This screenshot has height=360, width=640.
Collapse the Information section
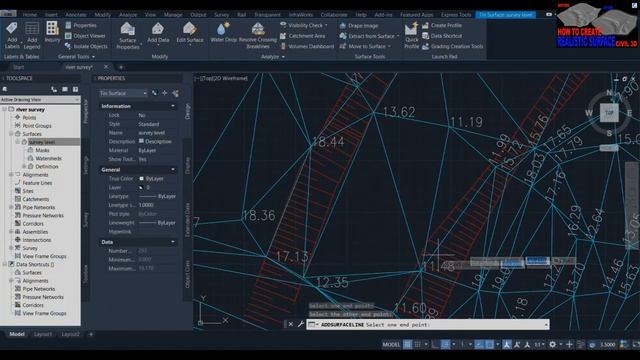tap(173, 106)
